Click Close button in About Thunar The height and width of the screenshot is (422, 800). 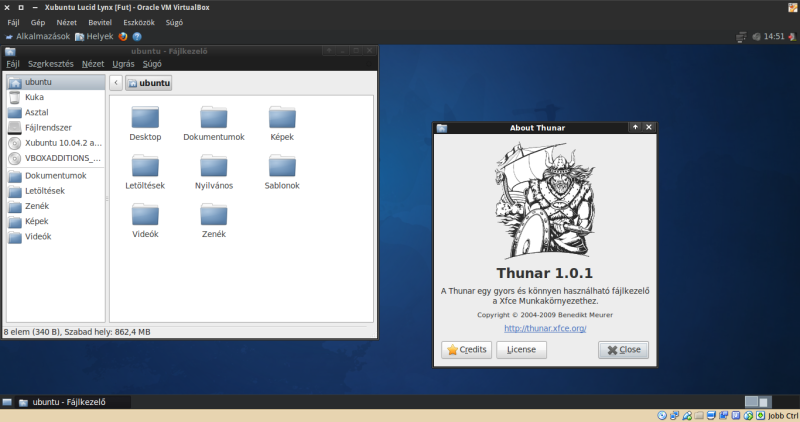[x=623, y=350]
